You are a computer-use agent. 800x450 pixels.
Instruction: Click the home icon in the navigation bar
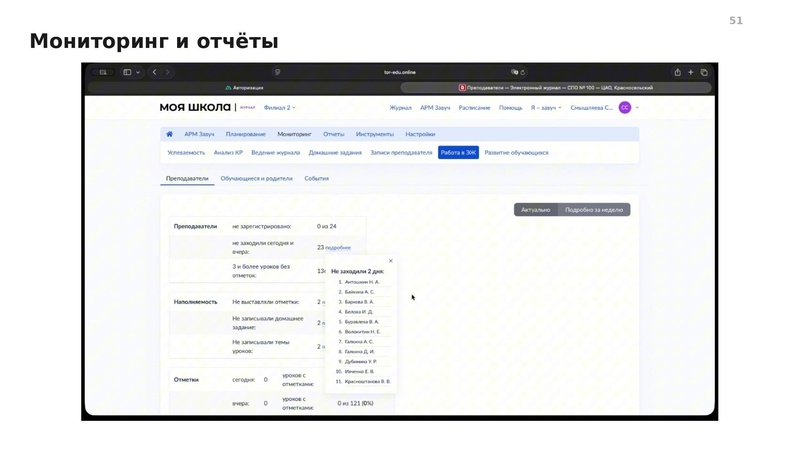[x=169, y=134]
